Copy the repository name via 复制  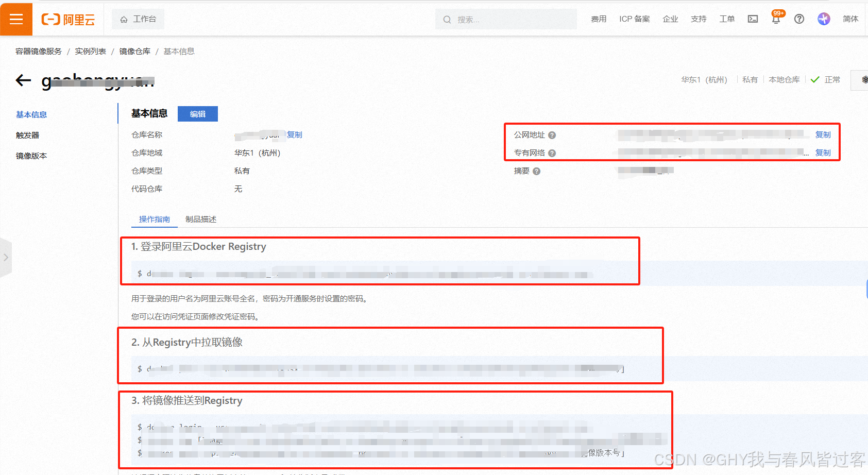pos(295,134)
